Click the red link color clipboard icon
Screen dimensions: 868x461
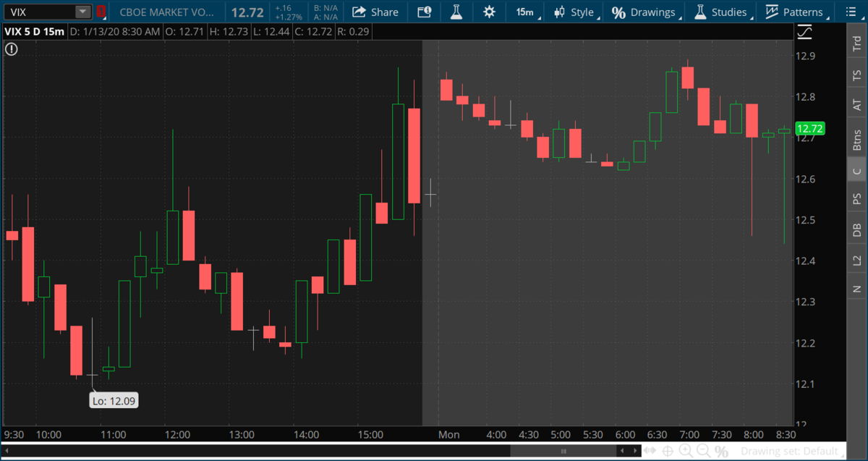(101, 12)
